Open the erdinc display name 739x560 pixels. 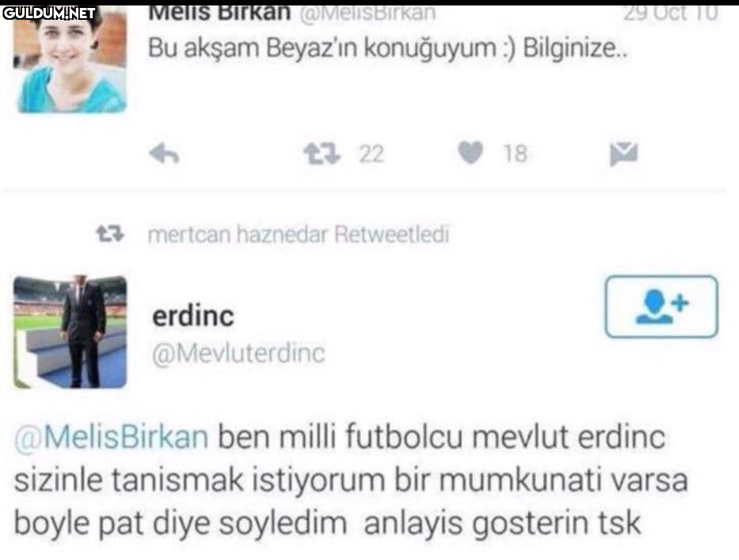(x=193, y=316)
